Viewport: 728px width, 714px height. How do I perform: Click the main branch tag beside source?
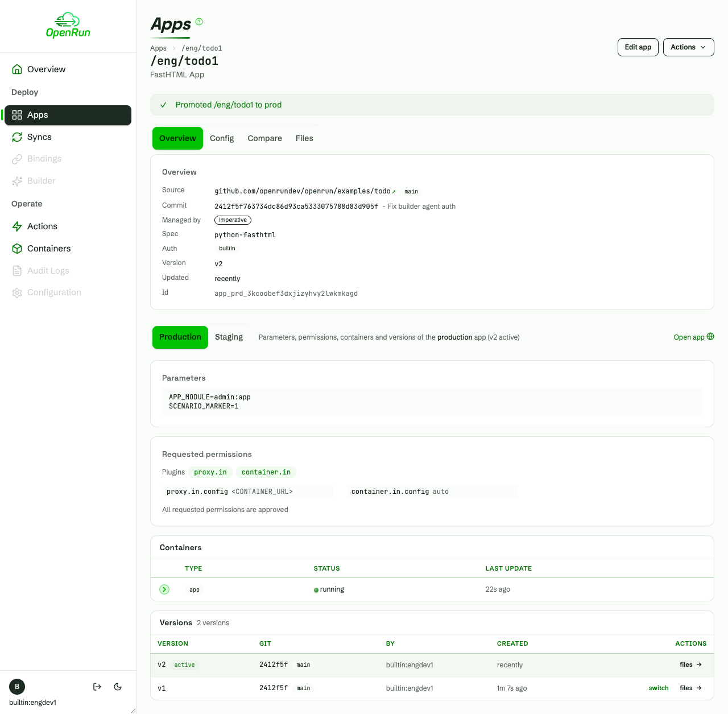tap(411, 192)
